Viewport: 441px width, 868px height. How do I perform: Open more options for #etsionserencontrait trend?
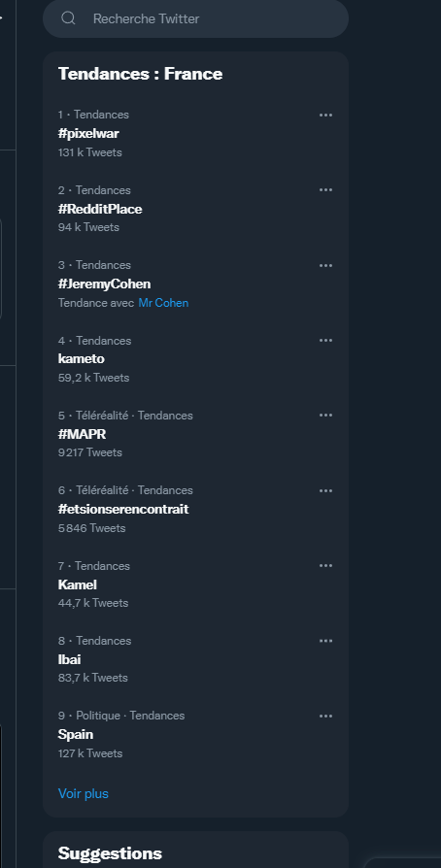pos(325,490)
